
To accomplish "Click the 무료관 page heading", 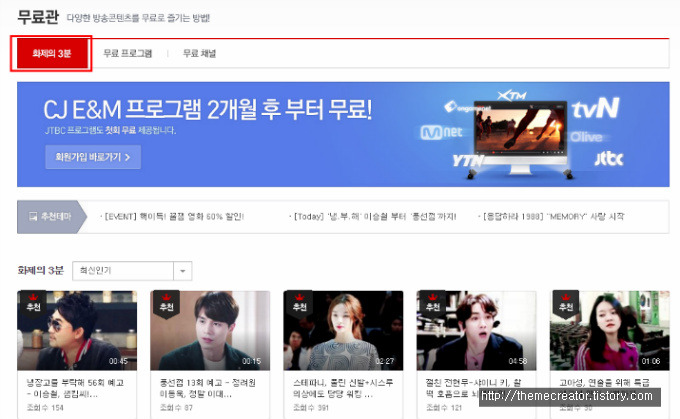I will pyautogui.click(x=38, y=17).
